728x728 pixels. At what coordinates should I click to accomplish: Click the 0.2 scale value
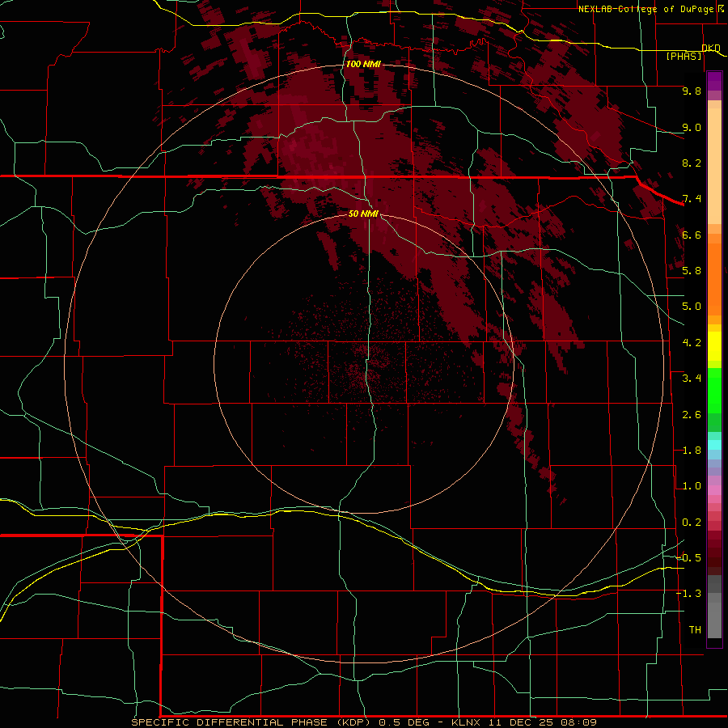pyautogui.click(x=692, y=523)
